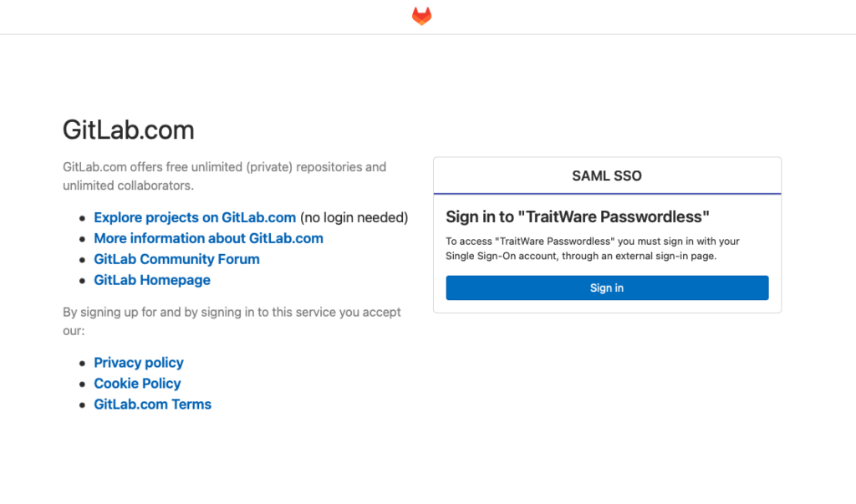This screenshot has height=504, width=856.
Task: Open the Privacy policy link
Action: coord(139,363)
